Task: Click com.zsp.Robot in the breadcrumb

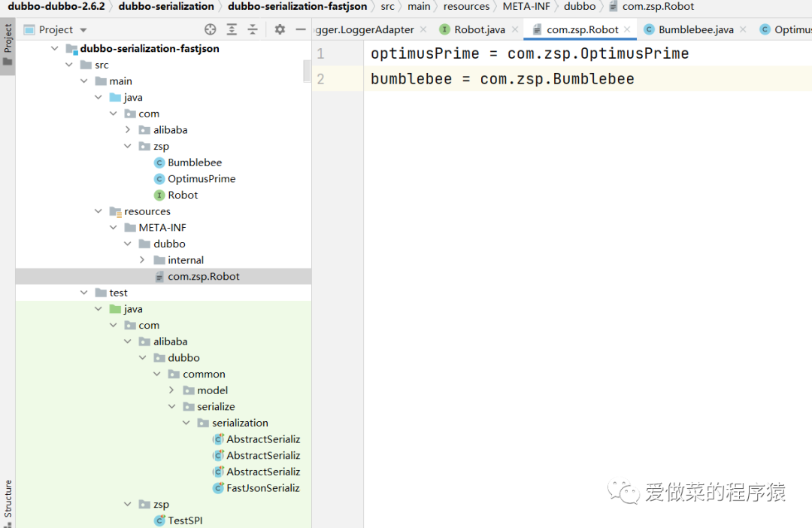Action: [658, 6]
